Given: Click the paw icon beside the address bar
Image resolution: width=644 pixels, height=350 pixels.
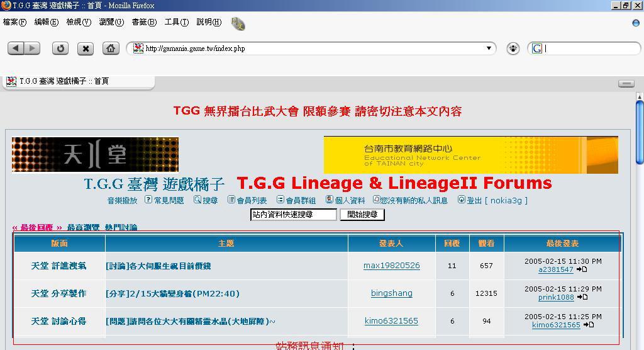Looking at the screenshot, I should point(513,48).
